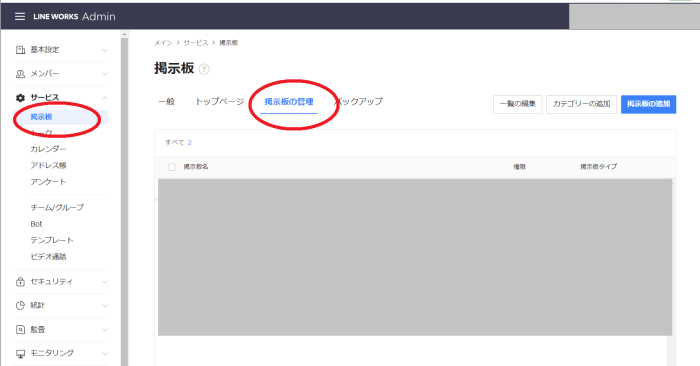Image resolution: width=700 pixels, height=366 pixels.
Task: Click the sidebar vertical scrollbar
Action: click(x=125, y=201)
